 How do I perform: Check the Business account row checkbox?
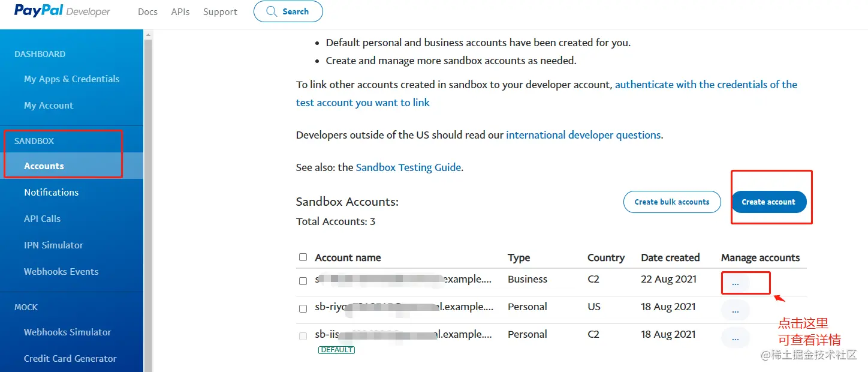tap(303, 281)
